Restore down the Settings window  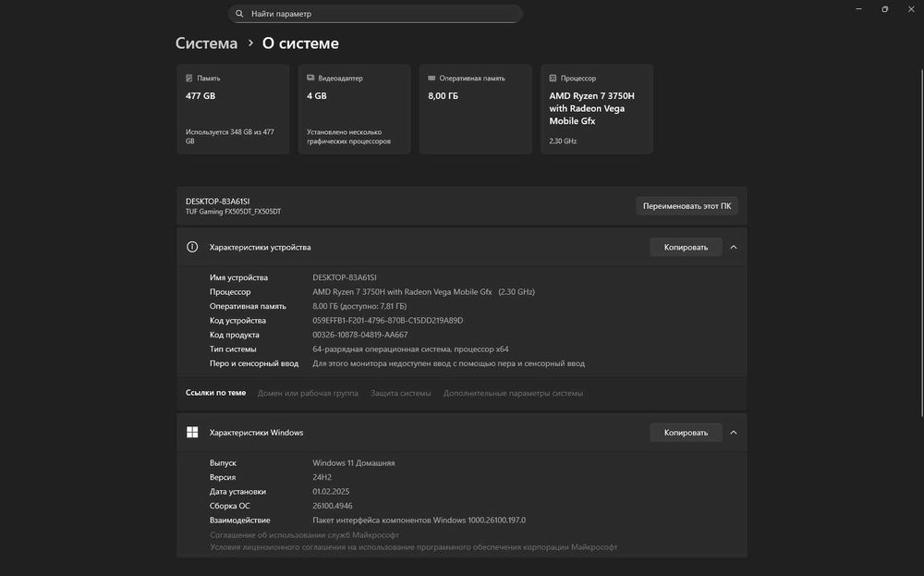[x=884, y=9]
